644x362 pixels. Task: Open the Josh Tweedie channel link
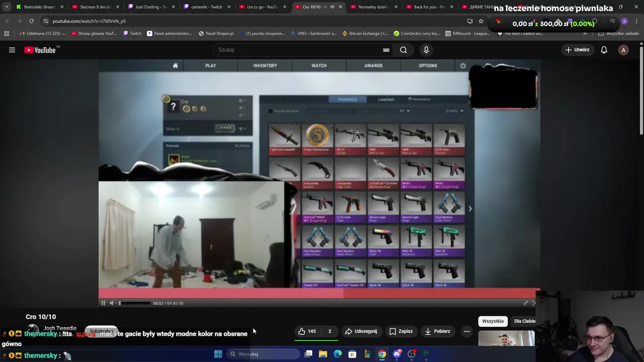60,328
